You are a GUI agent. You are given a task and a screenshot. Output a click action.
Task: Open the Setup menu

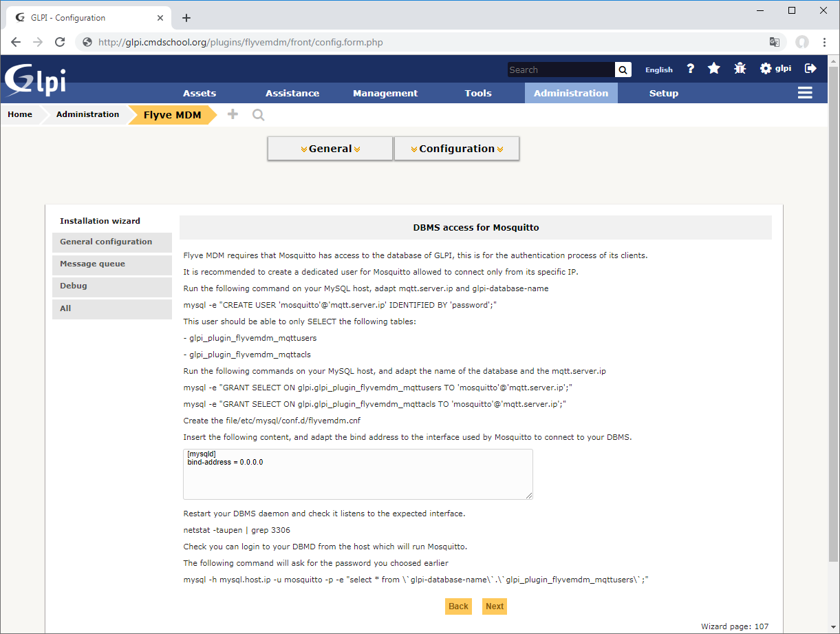663,93
